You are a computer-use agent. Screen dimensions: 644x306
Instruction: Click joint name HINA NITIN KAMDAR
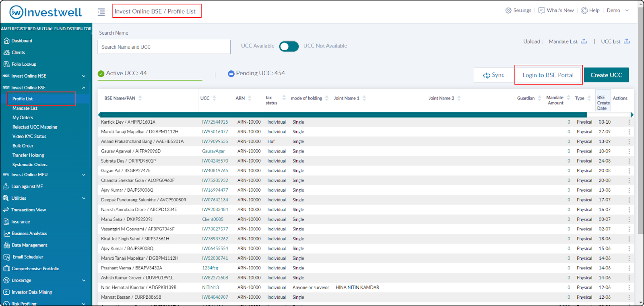pyautogui.click(x=357, y=287)
